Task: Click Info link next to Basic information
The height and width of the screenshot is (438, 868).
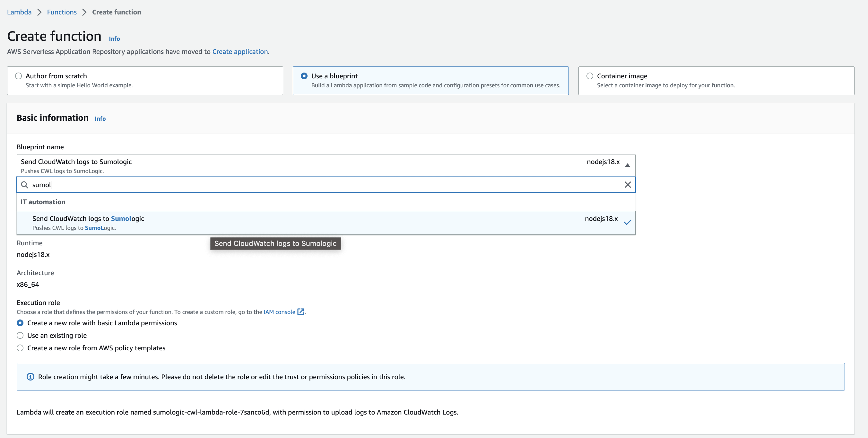Action: [100, 119]
